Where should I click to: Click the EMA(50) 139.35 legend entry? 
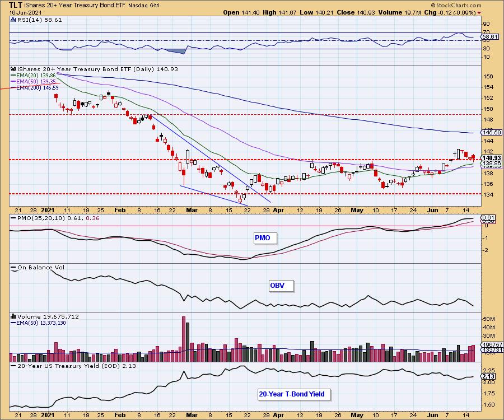coord(33,82)
